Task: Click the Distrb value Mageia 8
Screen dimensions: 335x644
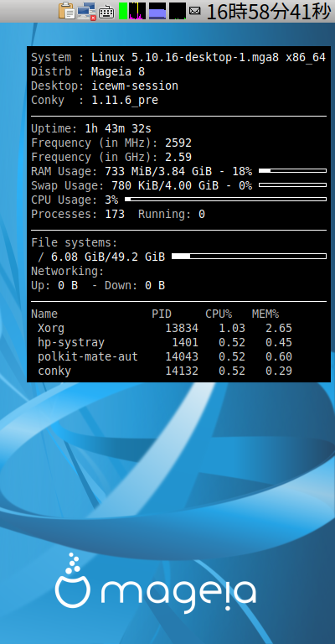Action: point(118,72)
